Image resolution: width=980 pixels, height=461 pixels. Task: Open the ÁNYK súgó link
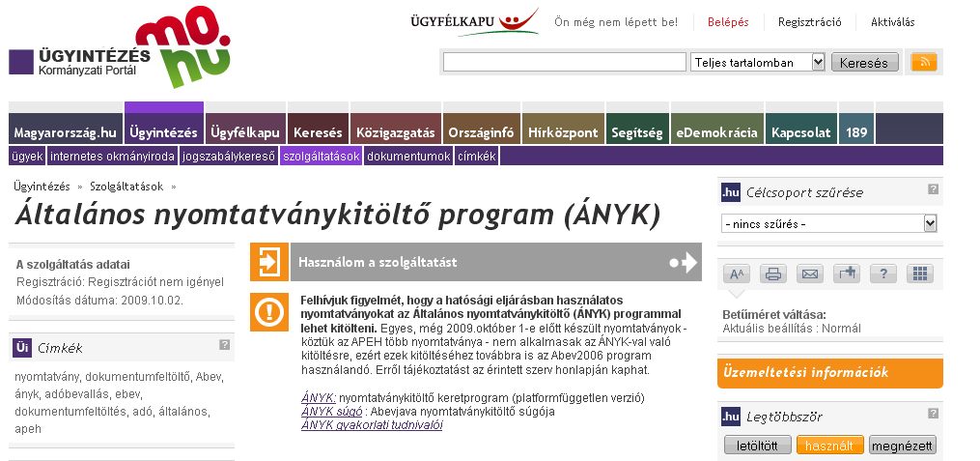pos(332,412)
